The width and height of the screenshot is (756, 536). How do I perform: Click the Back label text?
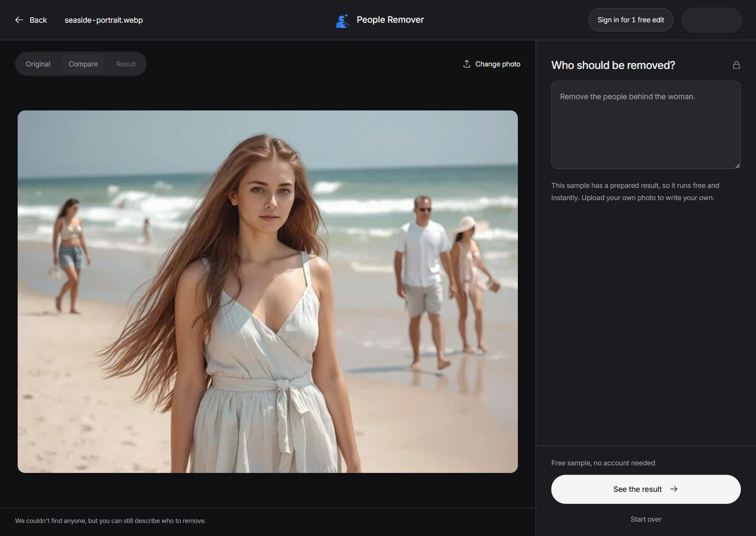(x=38, y=20)
